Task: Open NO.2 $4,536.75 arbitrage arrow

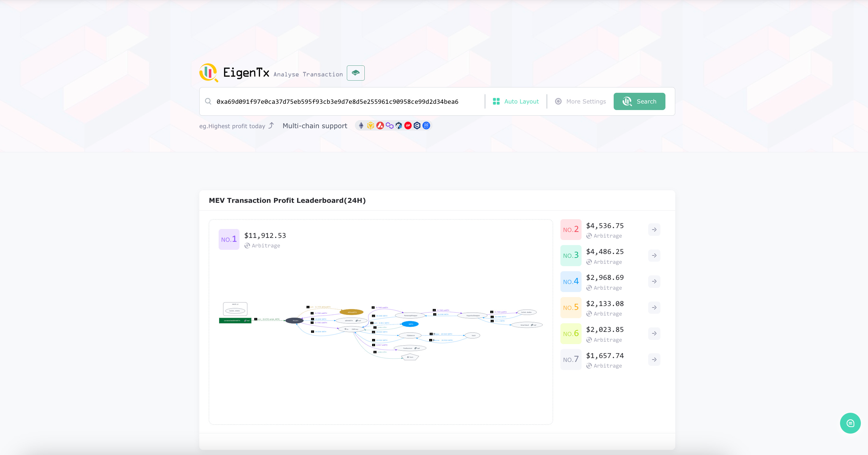Action: [x=654, y=230]
